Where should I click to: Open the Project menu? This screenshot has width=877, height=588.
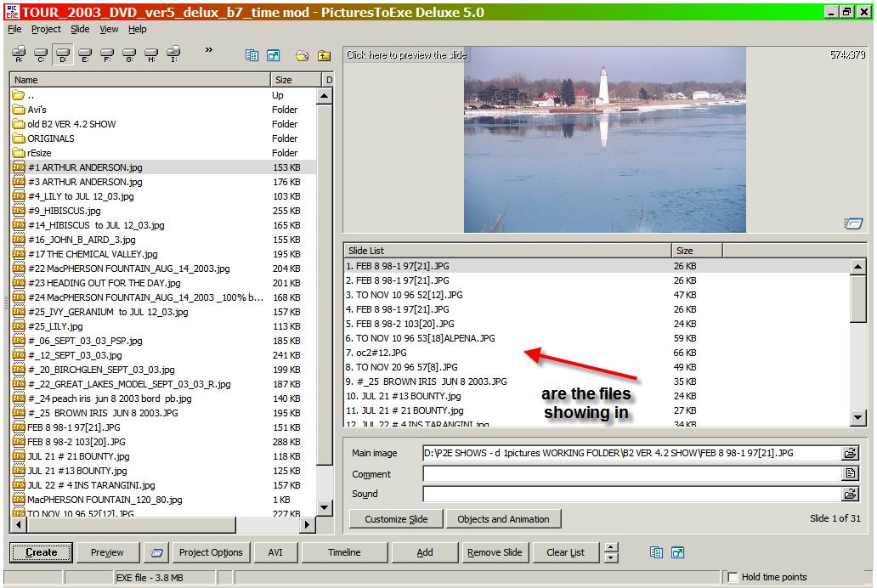[46, 29]
